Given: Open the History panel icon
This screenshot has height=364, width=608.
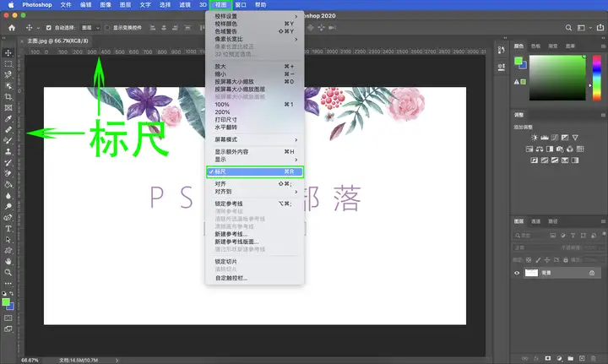Looking at the screenshot, I should pyautogui.click(x=502, y=50).
